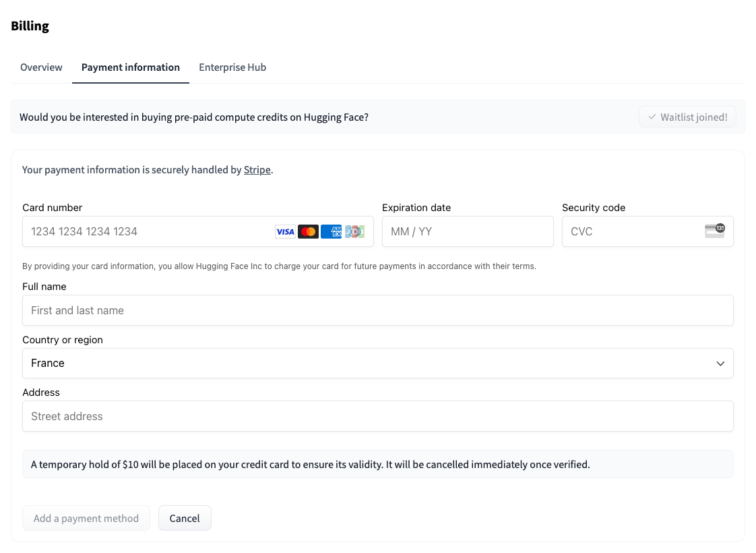Click the checkmark in the Waitlist joined button
This screenshot has height=553, width=756.
652,117
